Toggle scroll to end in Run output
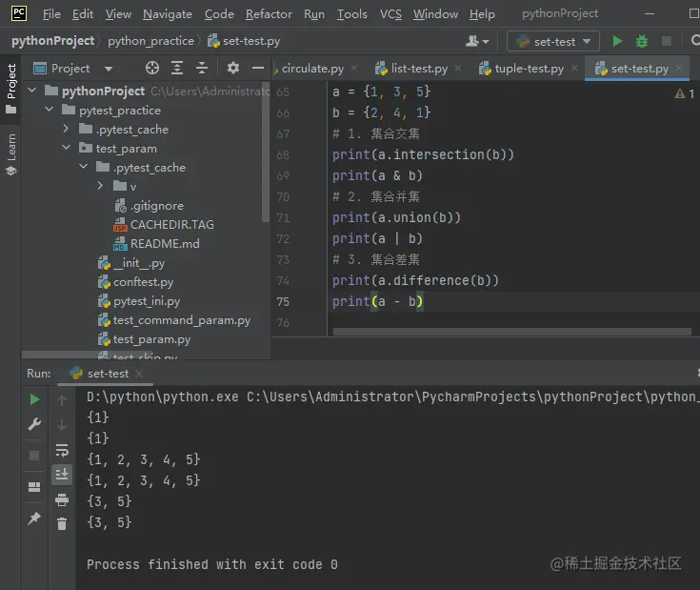The image size is (700, 590). [x=62, y=474]
